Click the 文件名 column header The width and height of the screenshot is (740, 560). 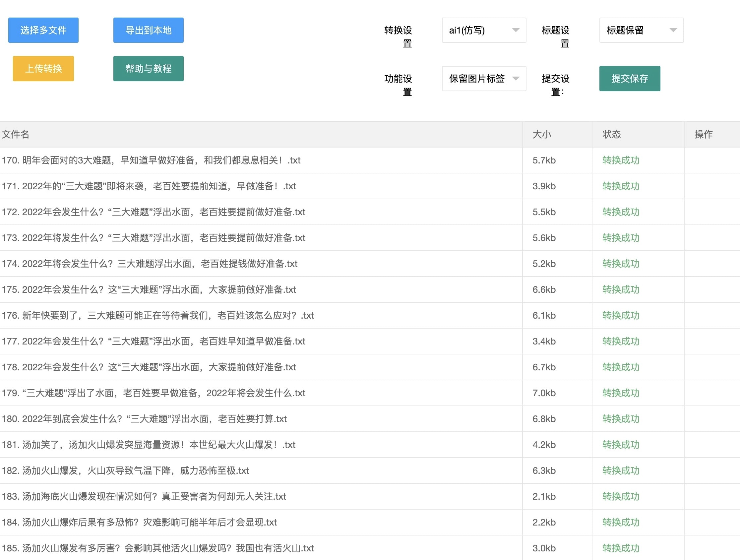point(15,134)
